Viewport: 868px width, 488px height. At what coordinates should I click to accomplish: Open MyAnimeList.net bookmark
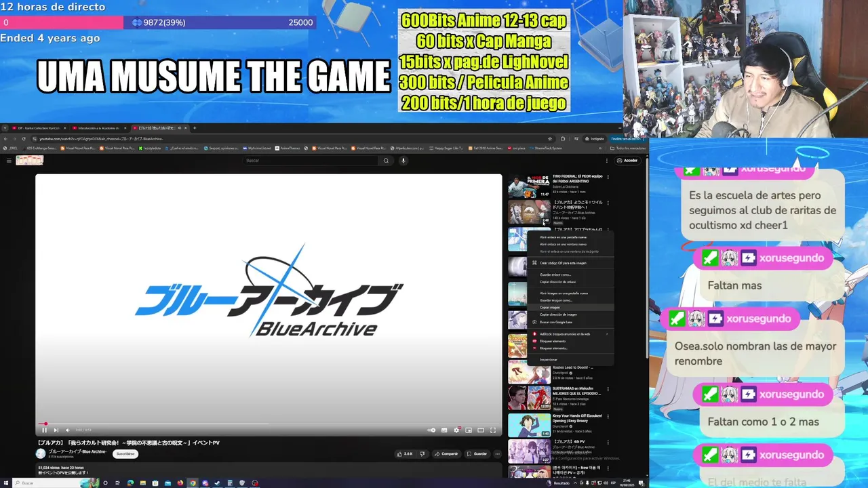pos(257,148)
